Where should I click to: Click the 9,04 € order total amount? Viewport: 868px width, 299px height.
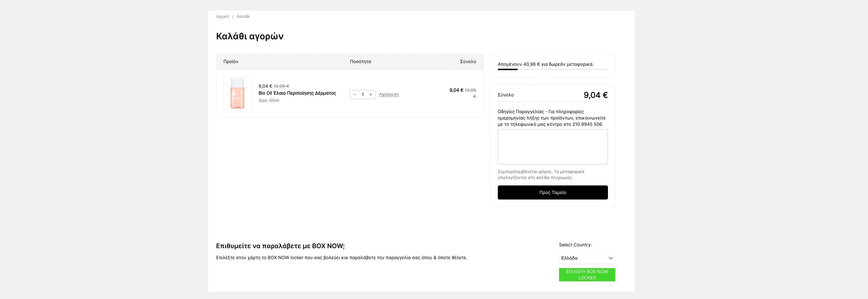pos(595,95)
